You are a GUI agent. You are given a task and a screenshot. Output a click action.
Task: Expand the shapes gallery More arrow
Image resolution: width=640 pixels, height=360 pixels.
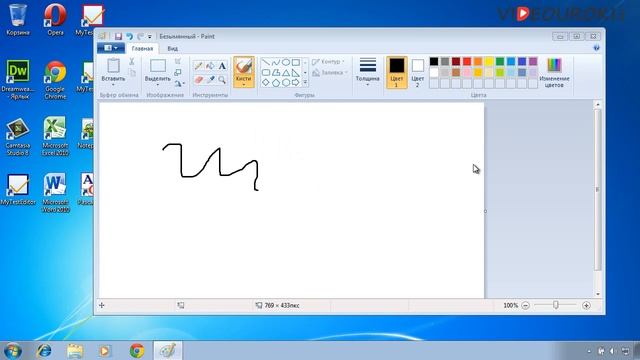point(305,82)
